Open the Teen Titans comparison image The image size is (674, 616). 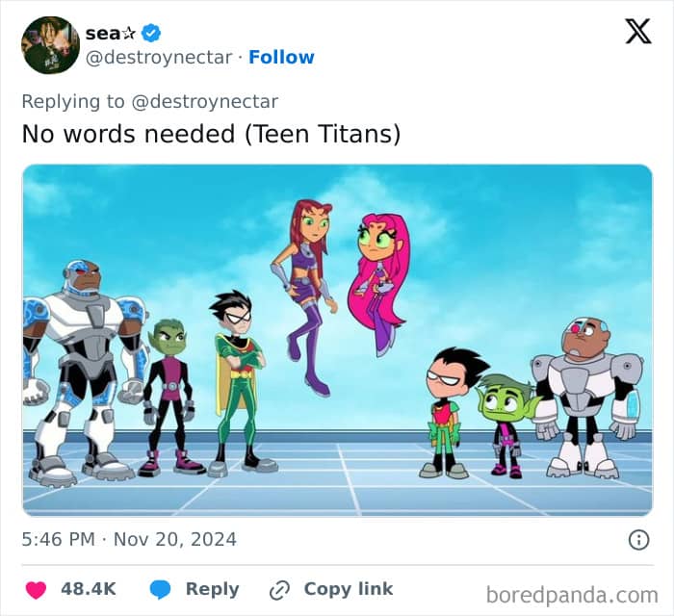[x=337, y=340]
